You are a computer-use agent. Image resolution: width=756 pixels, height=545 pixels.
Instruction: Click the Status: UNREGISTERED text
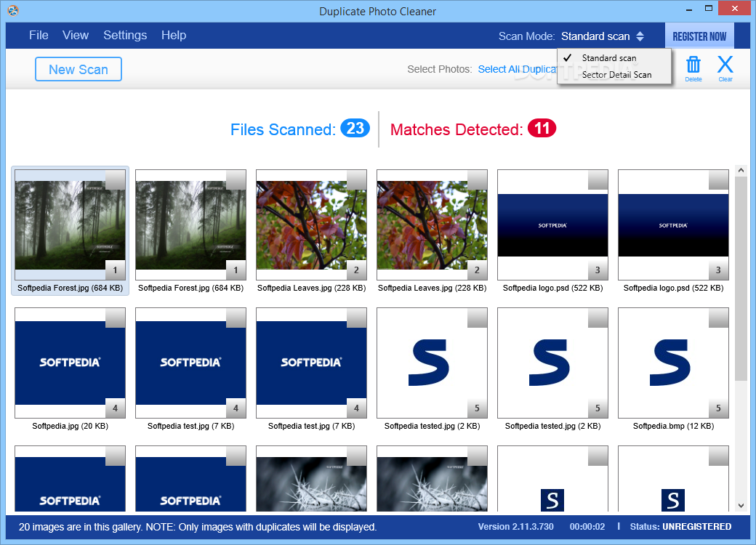pos(680,527)
